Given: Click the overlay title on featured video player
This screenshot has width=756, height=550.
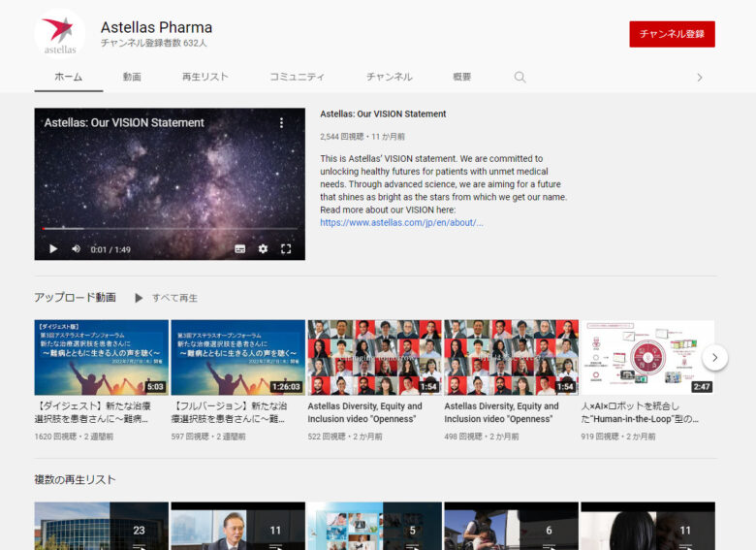Looking at the screenshot, I should point(124,122).
